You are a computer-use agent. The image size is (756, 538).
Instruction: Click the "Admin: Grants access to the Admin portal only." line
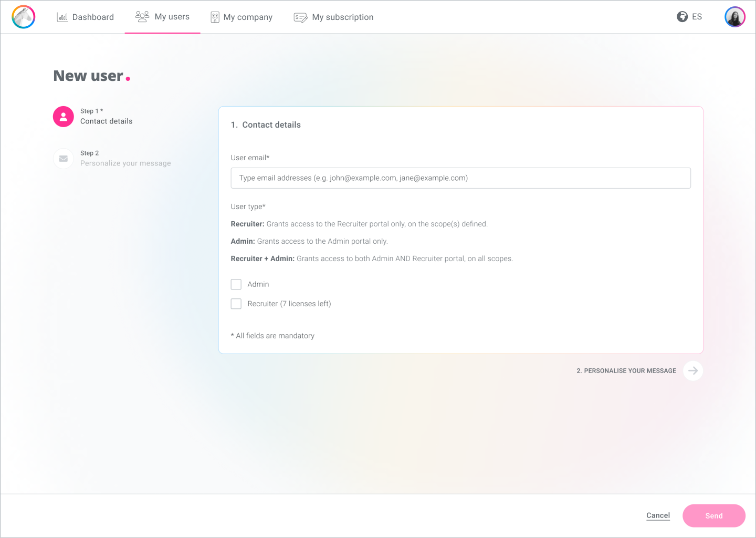(309, 241)
